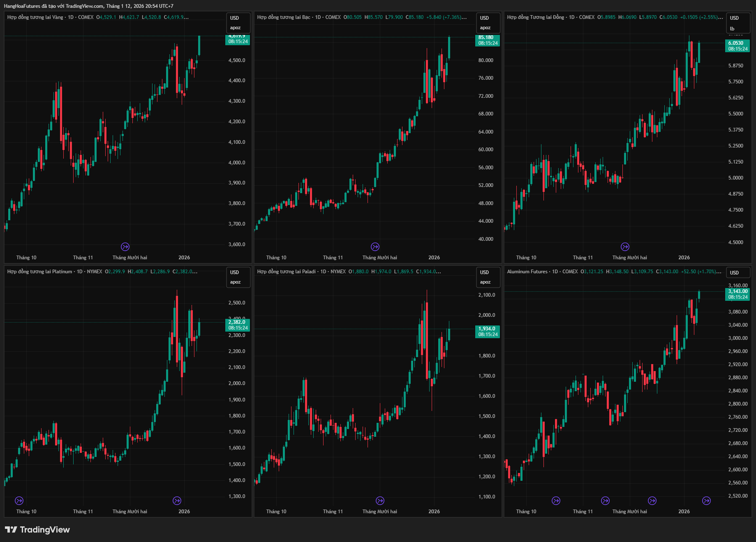
Task: Click the 'Hợp đồng tương lai Vàng' chart title
Action: point(35,17)
